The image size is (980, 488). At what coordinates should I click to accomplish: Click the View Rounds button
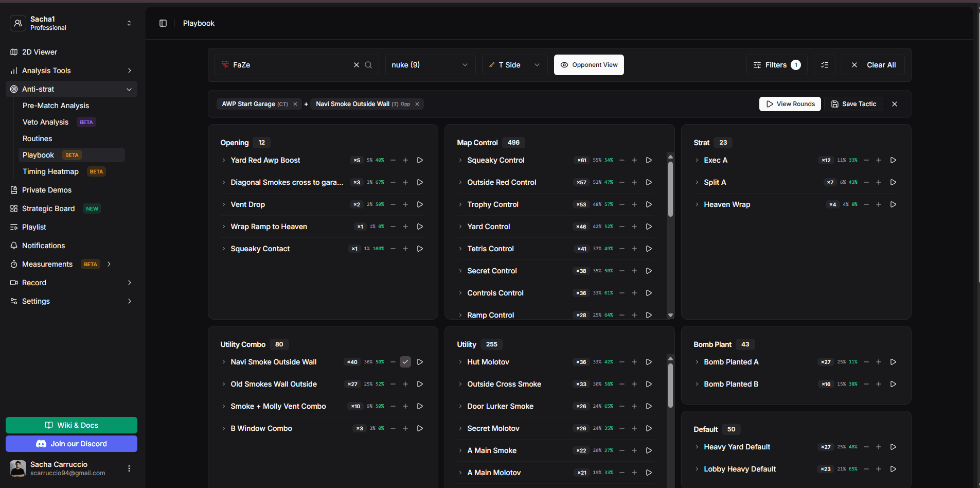(790, 104)
